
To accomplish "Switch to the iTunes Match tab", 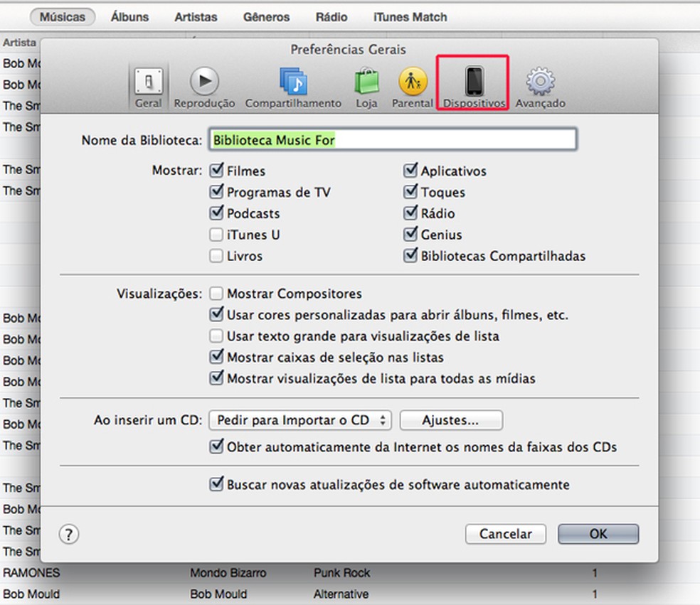I will pyautogui.click(x=410, y=17).
